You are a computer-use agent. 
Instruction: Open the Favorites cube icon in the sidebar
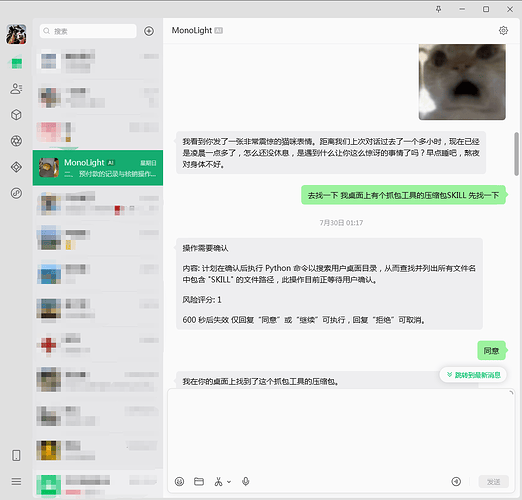point(16,115)
